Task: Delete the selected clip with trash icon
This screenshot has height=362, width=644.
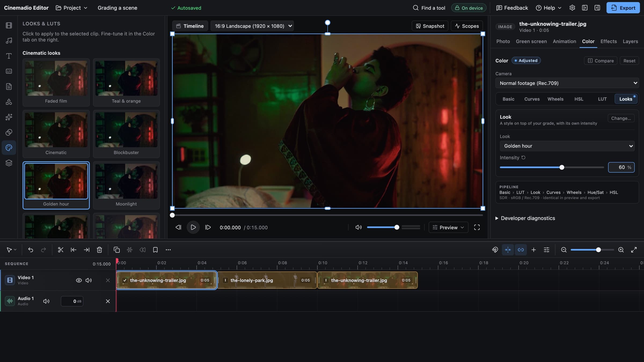Action: tap(99, 250)
